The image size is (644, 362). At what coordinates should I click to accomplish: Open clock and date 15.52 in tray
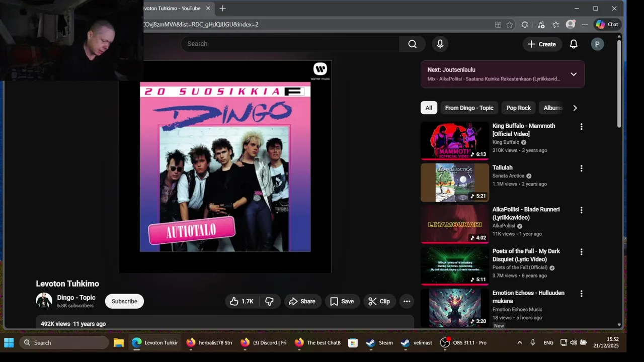pyautogui.click(x=606, y=342)
